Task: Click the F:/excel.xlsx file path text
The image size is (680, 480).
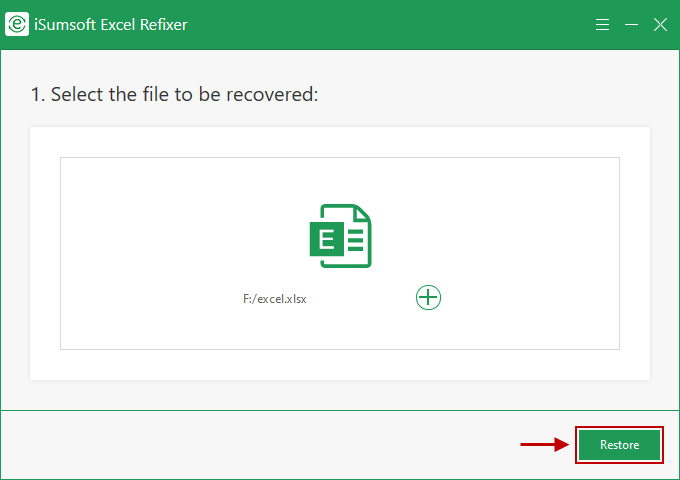Action: (x=275, y=299)
